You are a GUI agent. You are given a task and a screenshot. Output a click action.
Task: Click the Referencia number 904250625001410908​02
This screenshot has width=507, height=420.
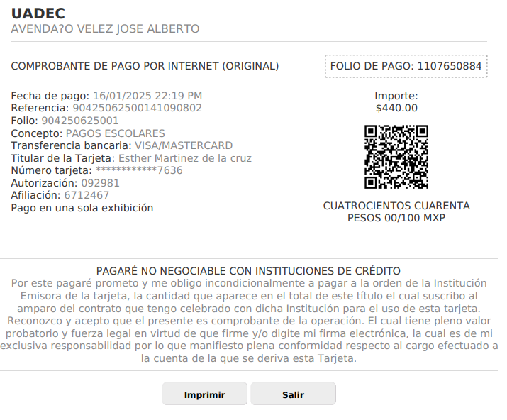[x=137, y=108]
